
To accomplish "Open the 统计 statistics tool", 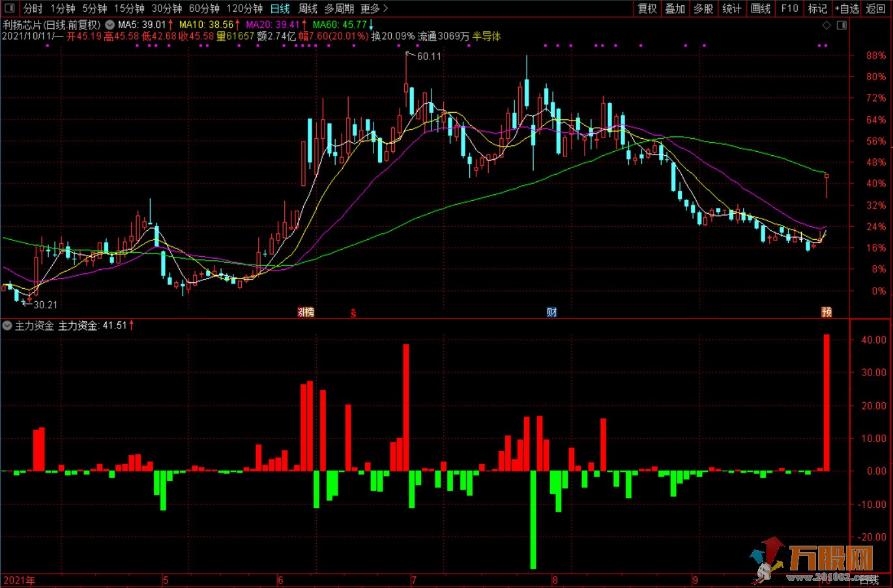I will click(732, 8).
